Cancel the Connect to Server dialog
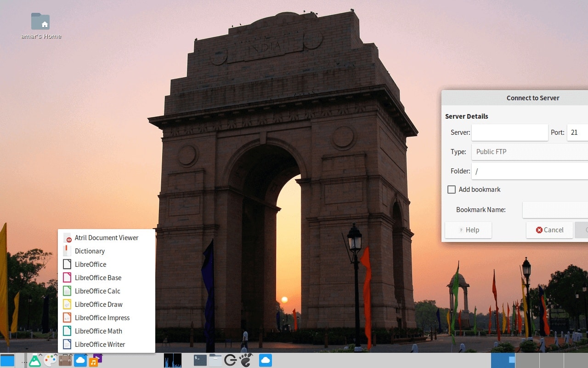 tap(549, 230)
